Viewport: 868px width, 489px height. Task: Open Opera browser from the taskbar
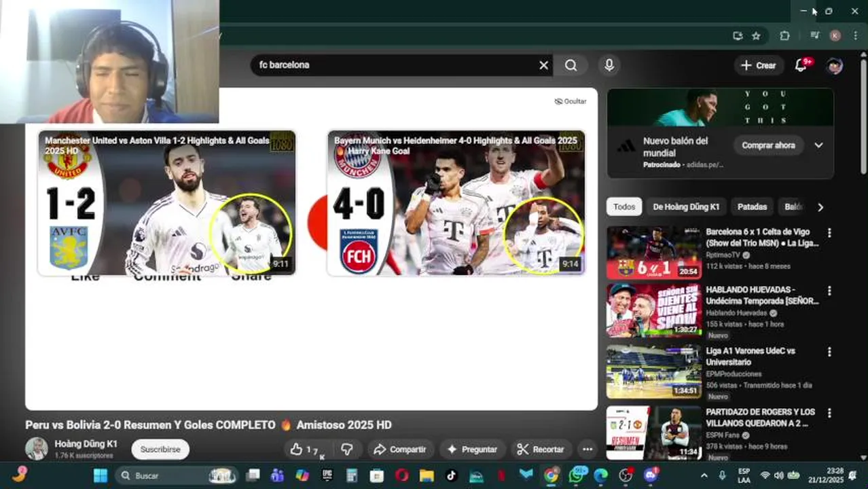(401, 475)
